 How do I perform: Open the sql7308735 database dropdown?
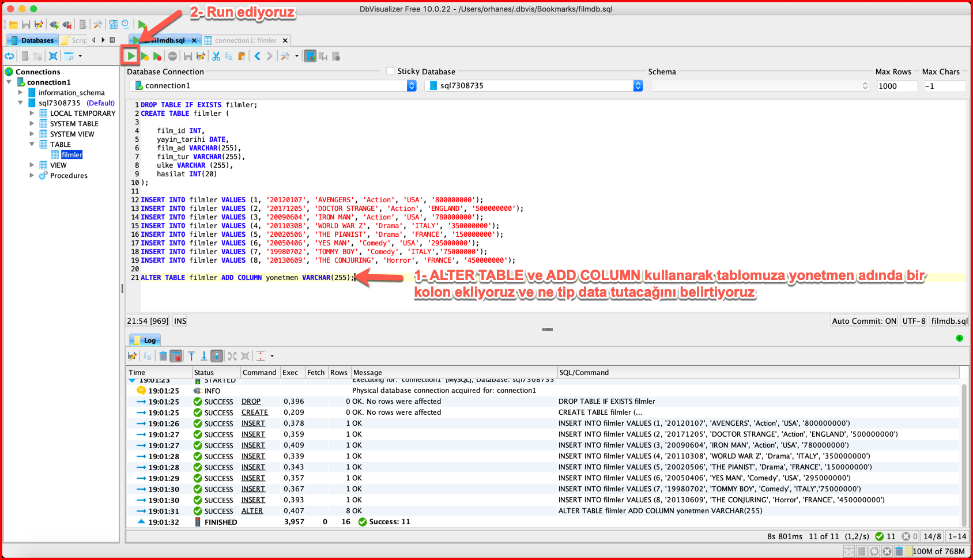pos(638,85)
